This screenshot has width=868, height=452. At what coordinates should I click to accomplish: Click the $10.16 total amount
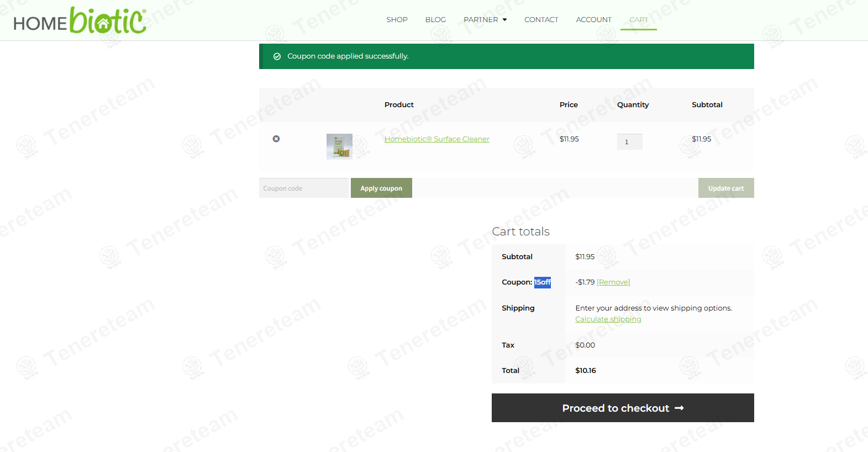586,370
